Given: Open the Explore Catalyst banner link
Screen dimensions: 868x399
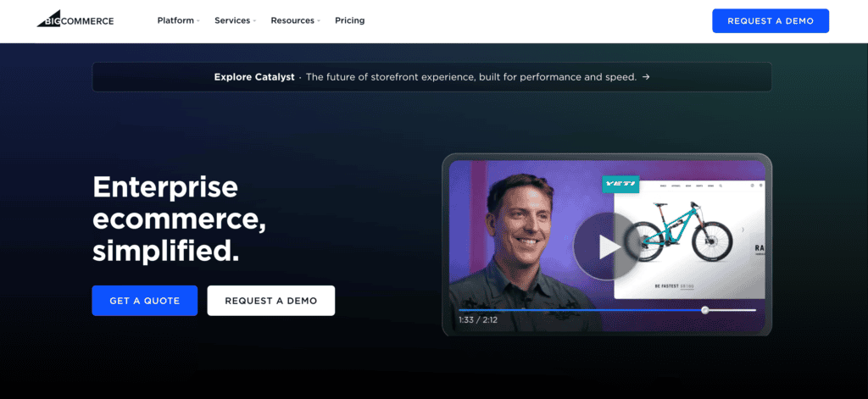Looking at the screenshot, I should [x=431, y=77].
